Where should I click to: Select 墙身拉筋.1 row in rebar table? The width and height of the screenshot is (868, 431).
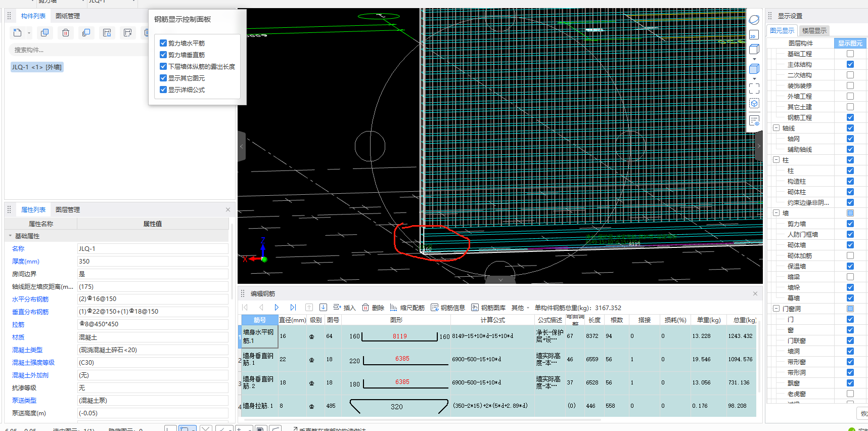click(x=498, y=406)
